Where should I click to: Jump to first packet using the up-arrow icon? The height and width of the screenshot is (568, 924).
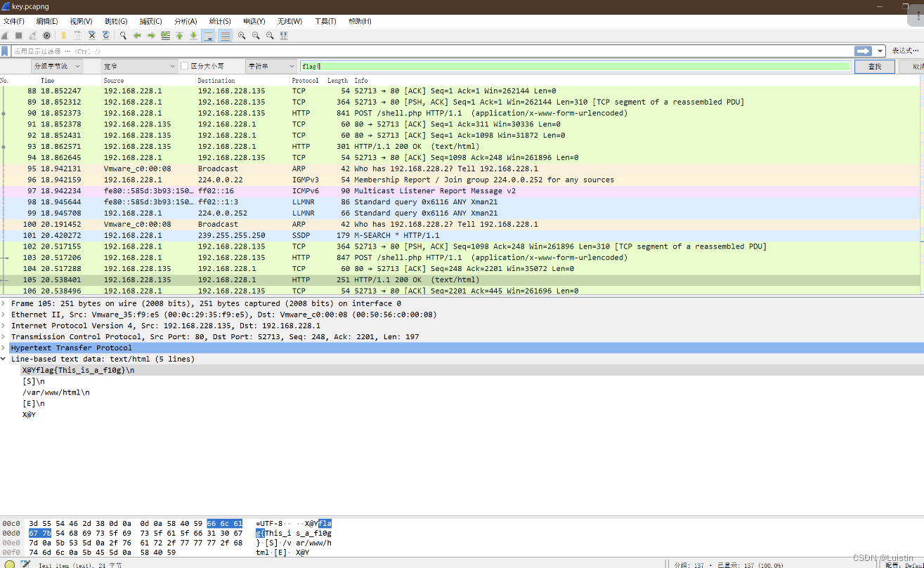coord(180,35)
